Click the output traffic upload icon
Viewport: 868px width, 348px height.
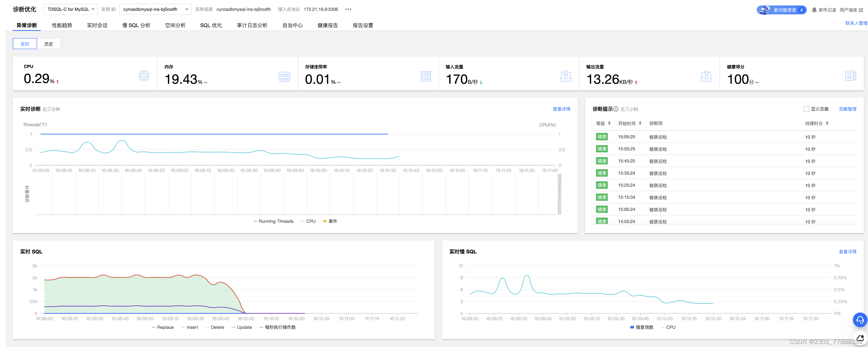706,76
